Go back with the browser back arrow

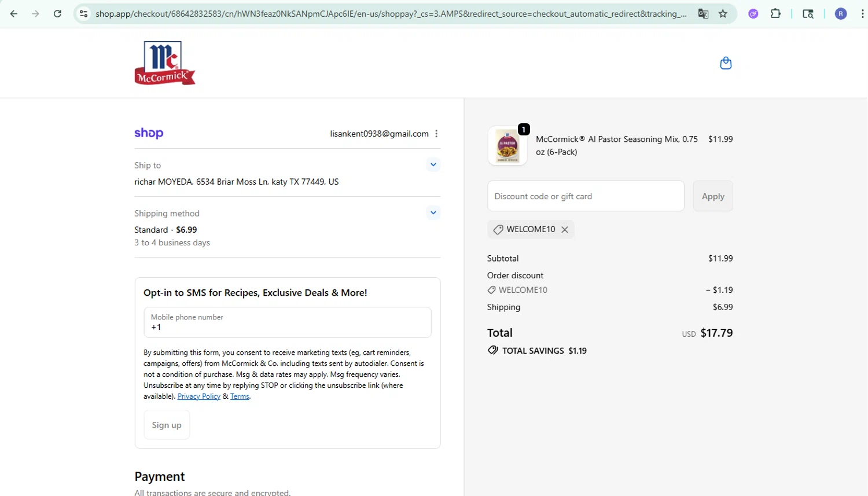pyautogui.click(x=14, y=14)
